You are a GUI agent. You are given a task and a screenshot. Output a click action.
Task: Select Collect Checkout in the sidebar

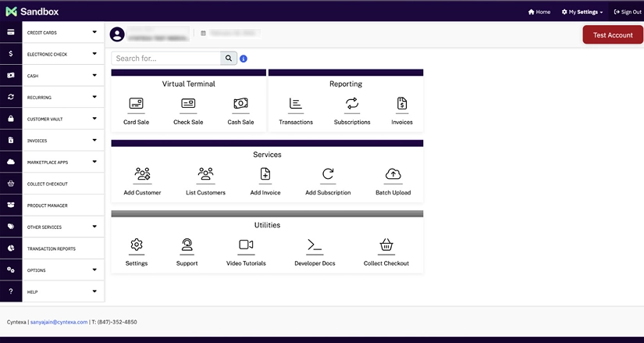(x=63, y=184)
